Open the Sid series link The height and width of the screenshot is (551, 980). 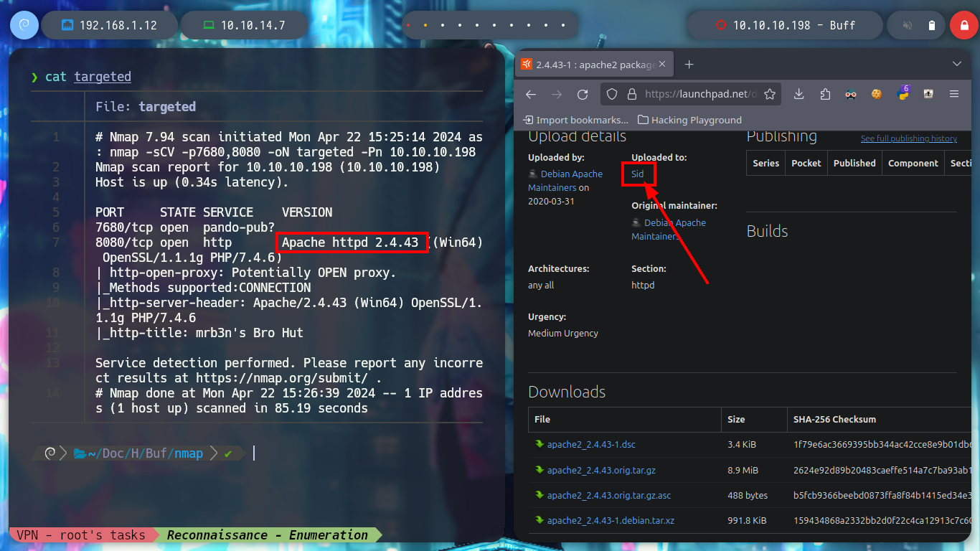tap(638, 174)
